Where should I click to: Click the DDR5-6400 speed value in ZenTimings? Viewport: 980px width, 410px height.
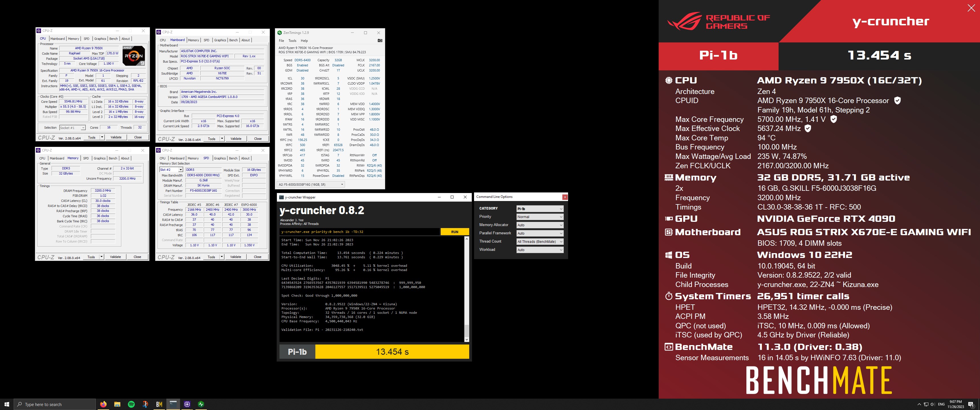(x=303, y=60)
